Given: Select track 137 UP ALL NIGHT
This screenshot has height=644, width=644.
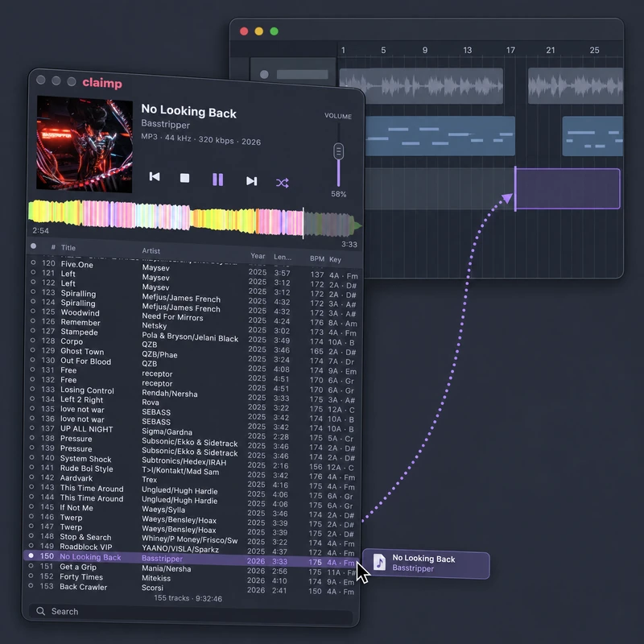Looking at the screenshot, I should point(192,433).
